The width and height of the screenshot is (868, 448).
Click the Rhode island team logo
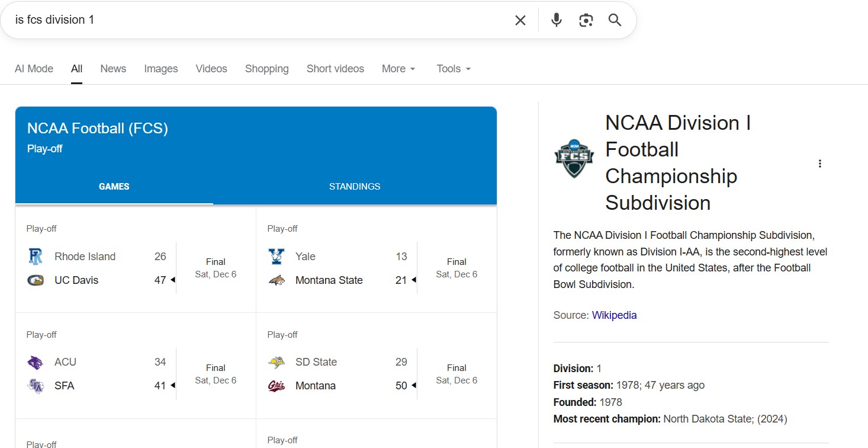point(36,256)
